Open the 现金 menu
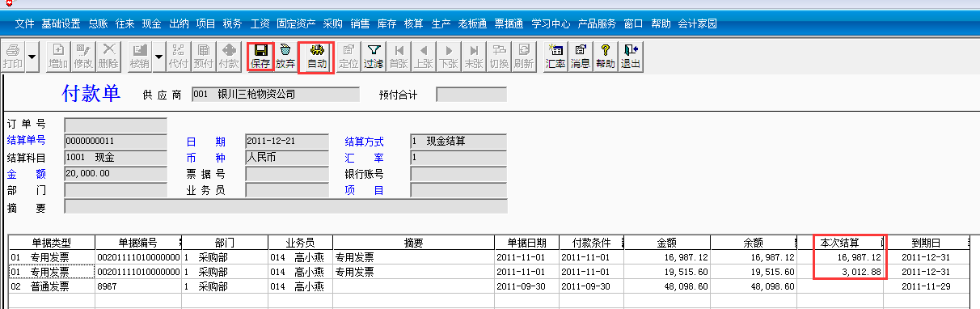Image resolution: width=980 pixels, height=309 pixels. (x=152, y=24)
